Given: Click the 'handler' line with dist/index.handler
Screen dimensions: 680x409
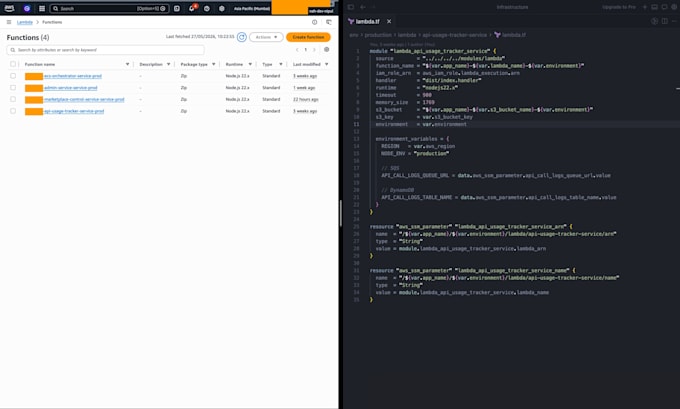Looking at the screenshot, I should pos(428,80).
